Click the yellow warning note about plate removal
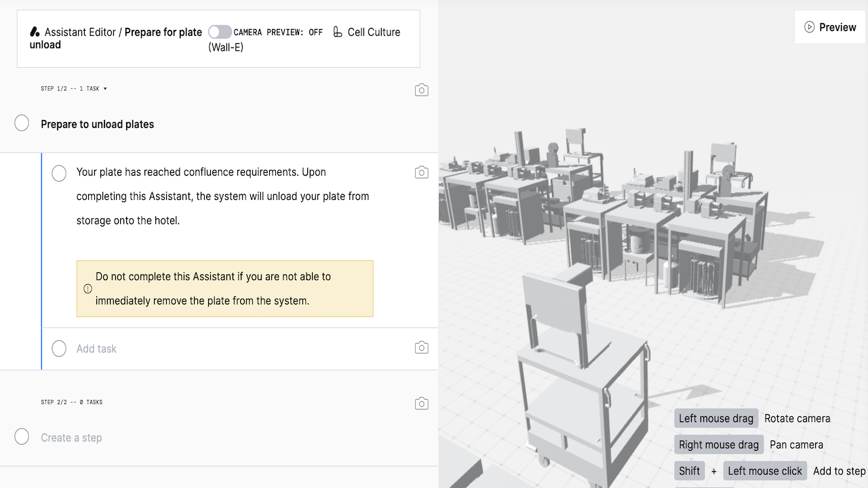868x488 pixels. tap(224, 289)
